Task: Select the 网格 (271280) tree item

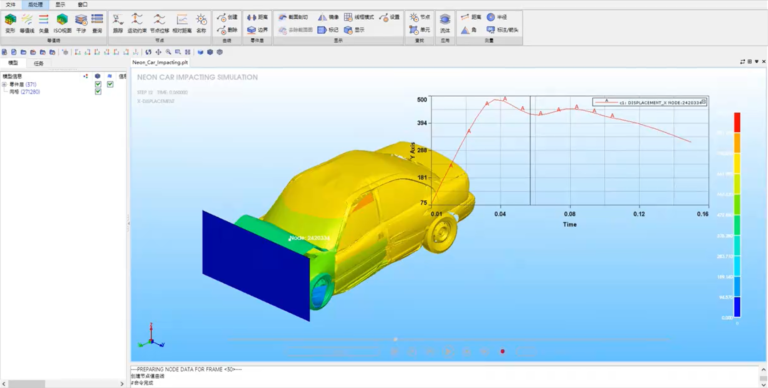Action: [25, 92]
